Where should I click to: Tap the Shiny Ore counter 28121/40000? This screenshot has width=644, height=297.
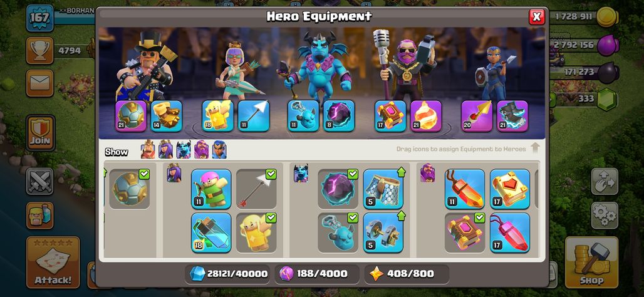[x=227, y=274]
